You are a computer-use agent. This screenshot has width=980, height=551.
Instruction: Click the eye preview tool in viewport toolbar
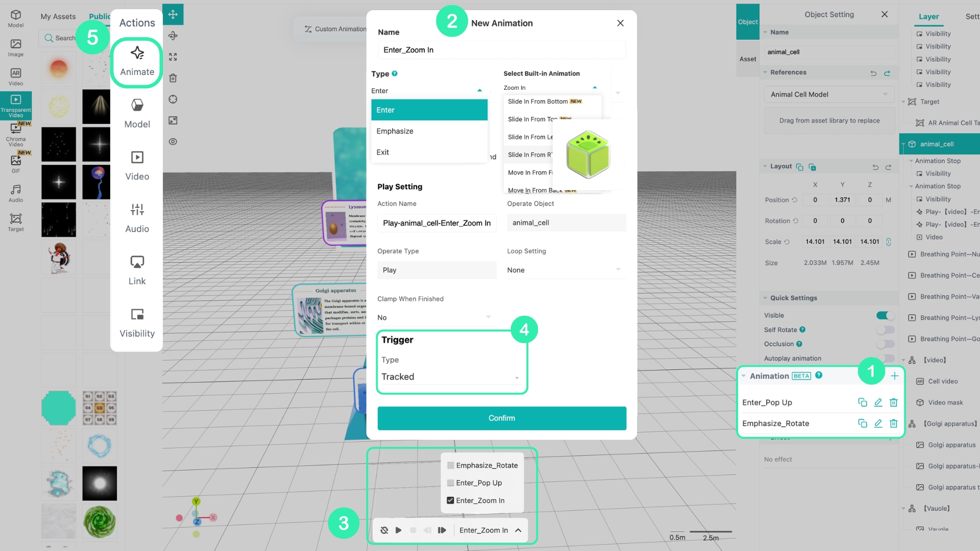tap(173, 141)
